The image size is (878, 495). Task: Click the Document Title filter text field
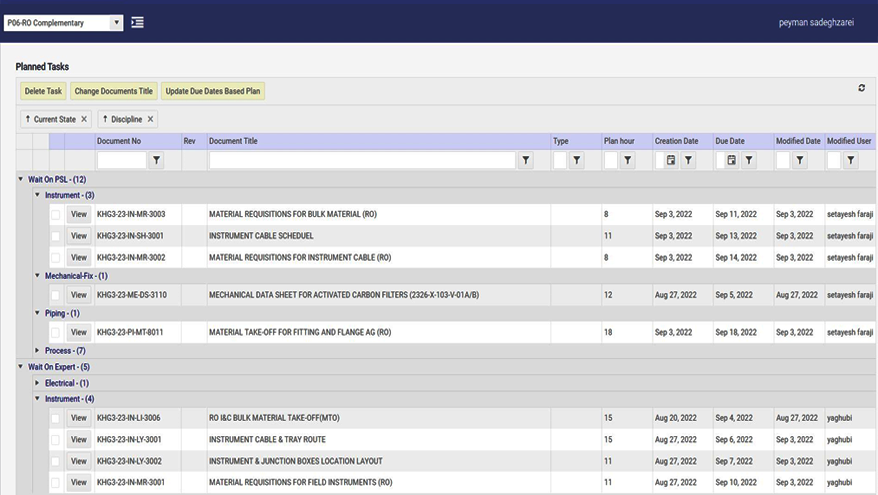(x=362, y=160)
